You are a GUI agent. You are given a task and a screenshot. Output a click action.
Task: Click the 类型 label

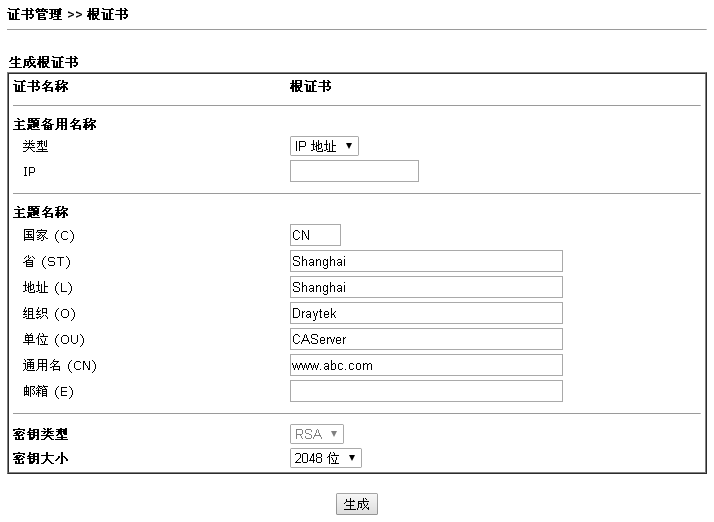[36, 146]
